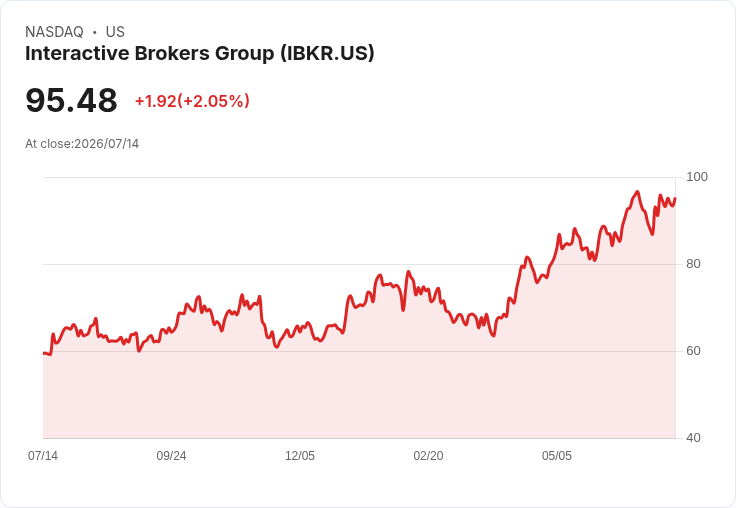This screenshot has height=508, width=736.
Task: Click the 60 y-axis price label
Action: 693,351
